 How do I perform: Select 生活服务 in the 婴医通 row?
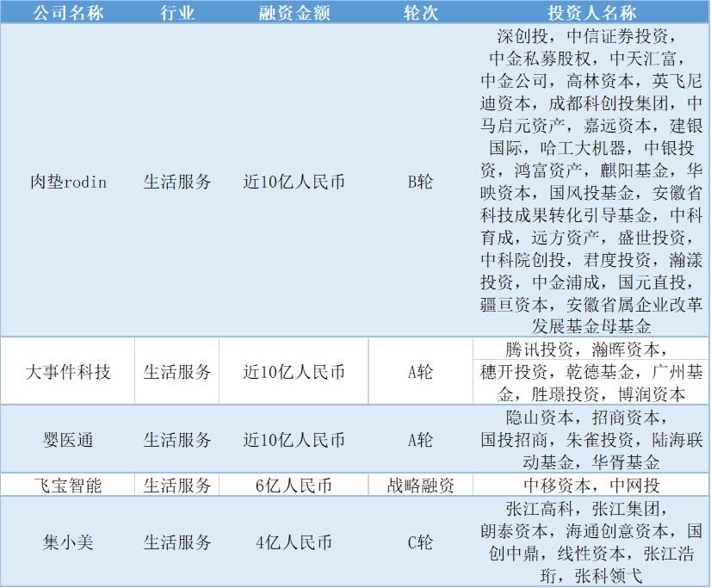coord(176,440)
